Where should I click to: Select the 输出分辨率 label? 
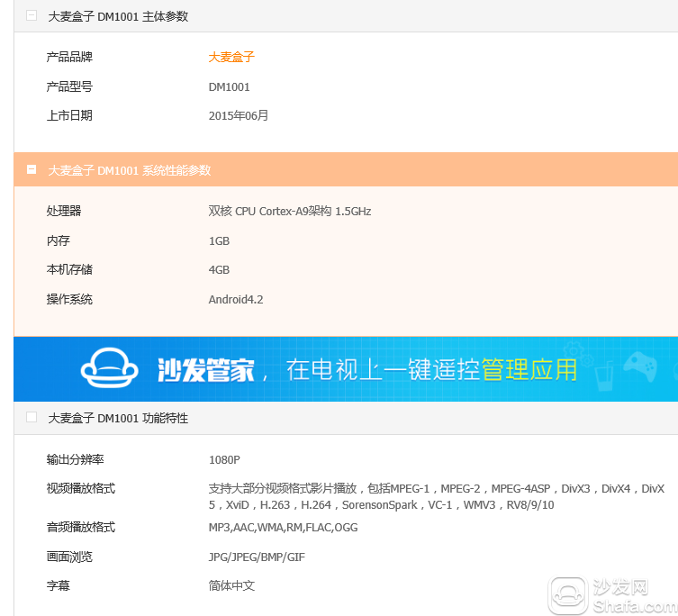tap(76, 459)
